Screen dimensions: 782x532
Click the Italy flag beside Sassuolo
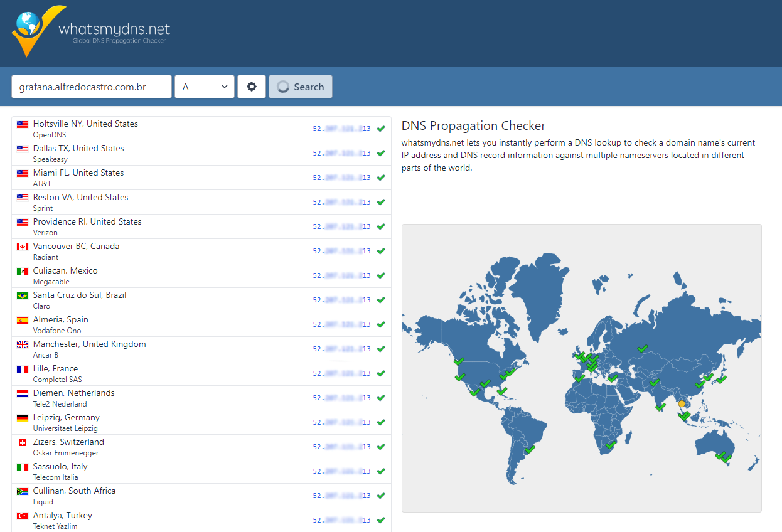23,467
